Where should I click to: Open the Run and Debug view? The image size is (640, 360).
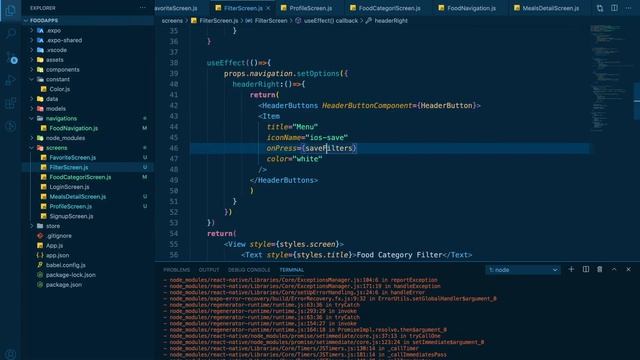(x=11, y=80)
